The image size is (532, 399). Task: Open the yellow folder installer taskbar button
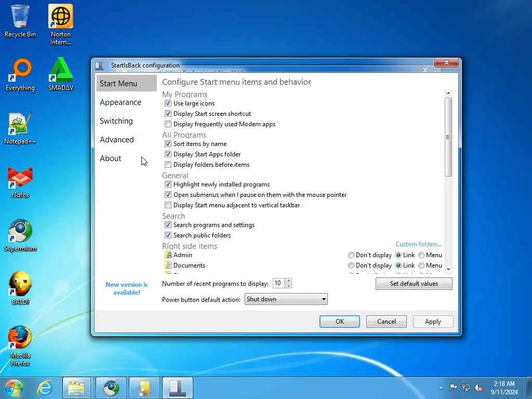coord(144,388)
